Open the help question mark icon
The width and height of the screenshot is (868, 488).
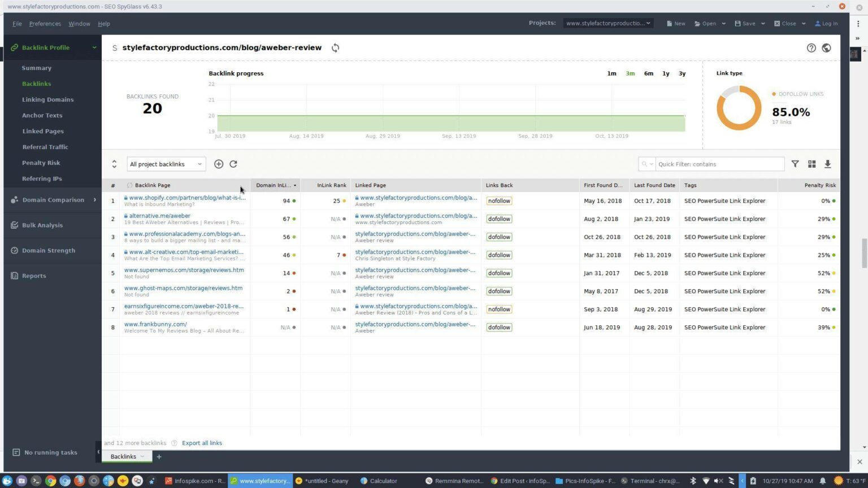(811, 48)
